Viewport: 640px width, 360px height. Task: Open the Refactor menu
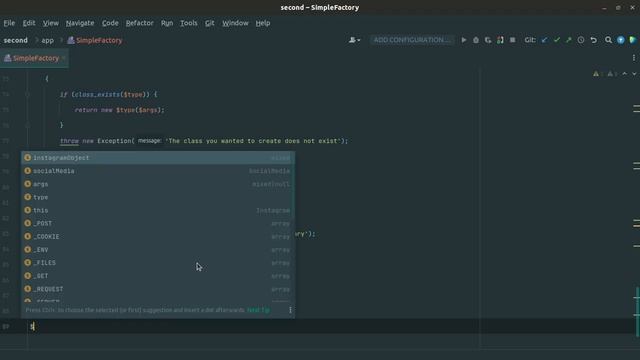click(140, 23)
